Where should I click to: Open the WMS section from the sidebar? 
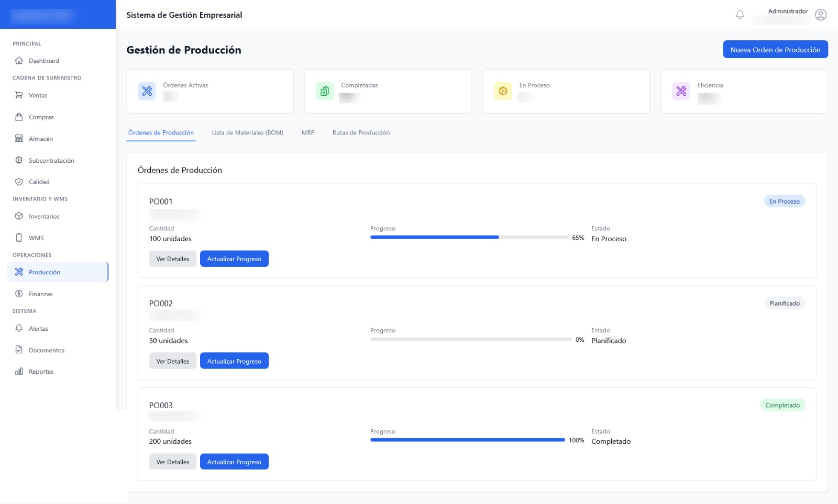tap(38, 238)
